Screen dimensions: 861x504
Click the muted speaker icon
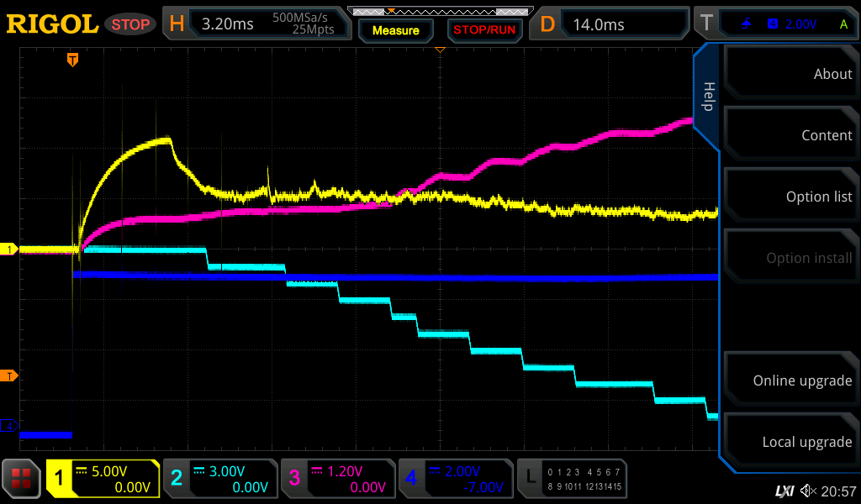point(809,490)
